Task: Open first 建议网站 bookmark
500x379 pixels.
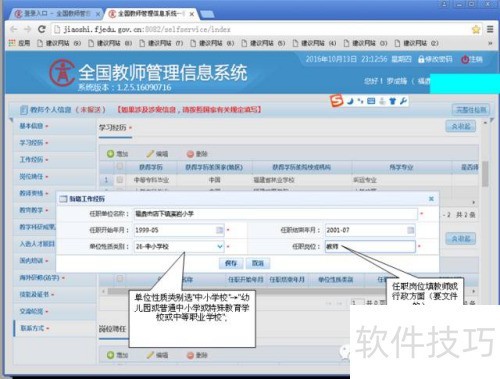Action: click(x=59, y=43)
